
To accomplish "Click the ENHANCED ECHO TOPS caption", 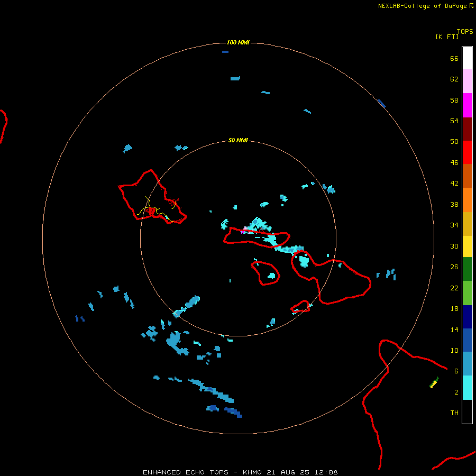I will [x=240, y=472].
